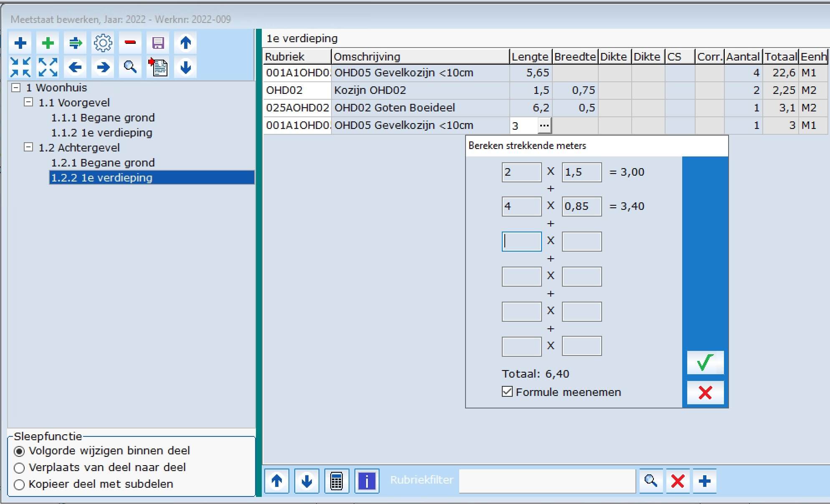
Task: Cancel the calculation dialog with red X
Action: pos(705,392)
